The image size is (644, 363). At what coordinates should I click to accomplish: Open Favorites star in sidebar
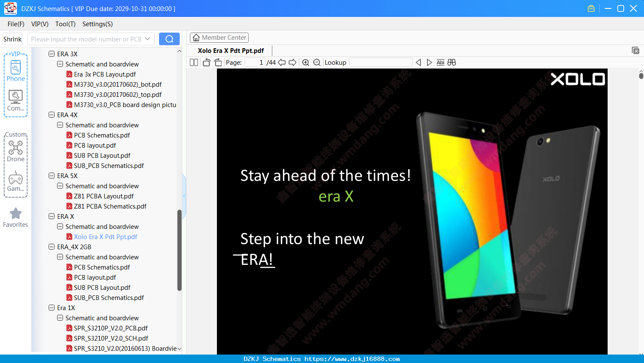[16, 217]
